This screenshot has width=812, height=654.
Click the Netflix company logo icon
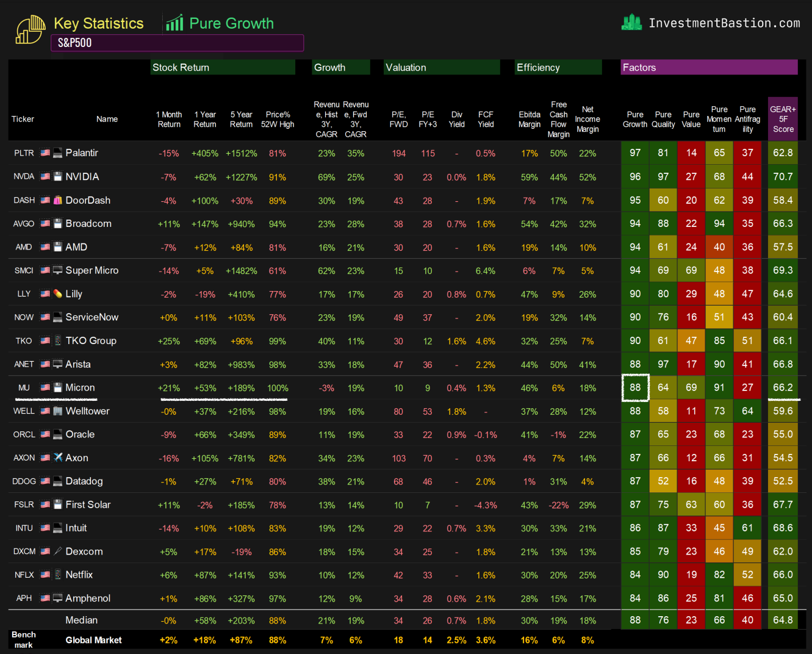point(58,575)
